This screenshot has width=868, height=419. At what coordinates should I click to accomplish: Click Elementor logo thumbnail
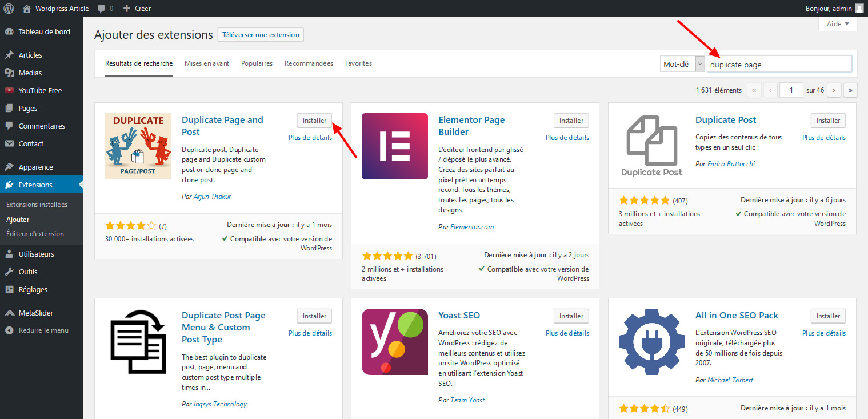point(395,146)
